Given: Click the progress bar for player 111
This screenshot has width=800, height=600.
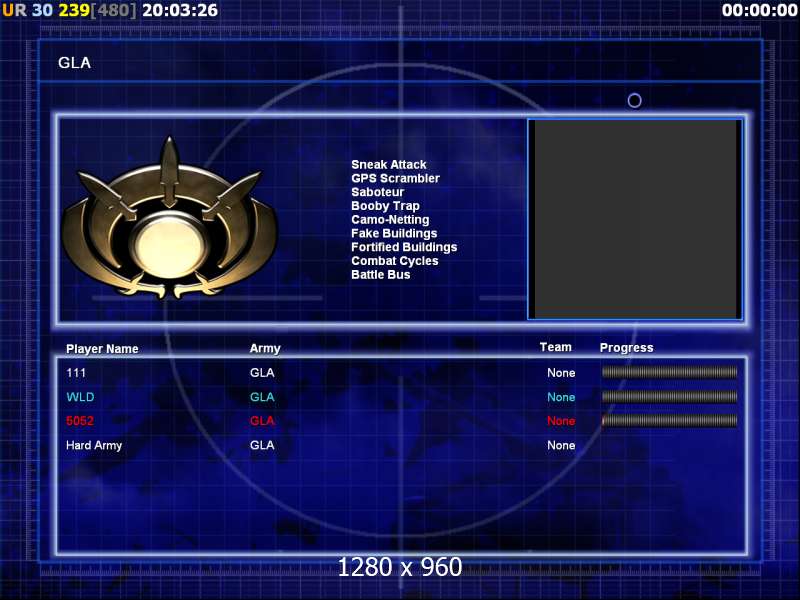Looking at the screenshot, I should (669, 372).
